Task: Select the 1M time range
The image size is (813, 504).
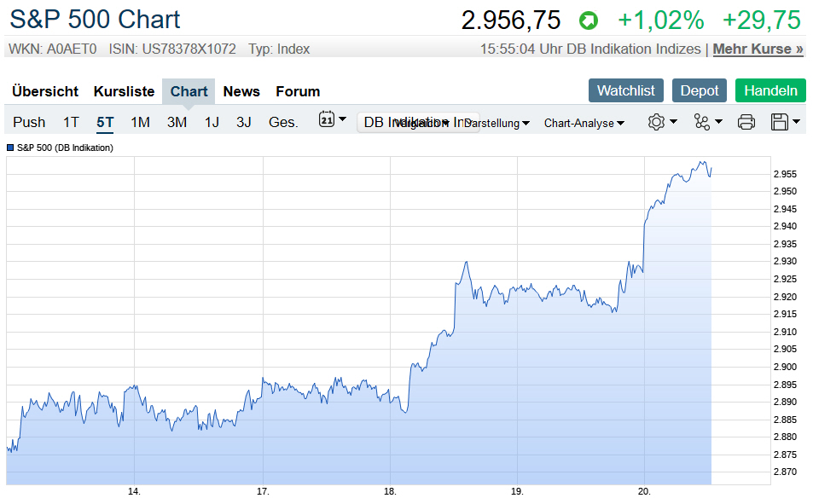Action: point(140,122)
